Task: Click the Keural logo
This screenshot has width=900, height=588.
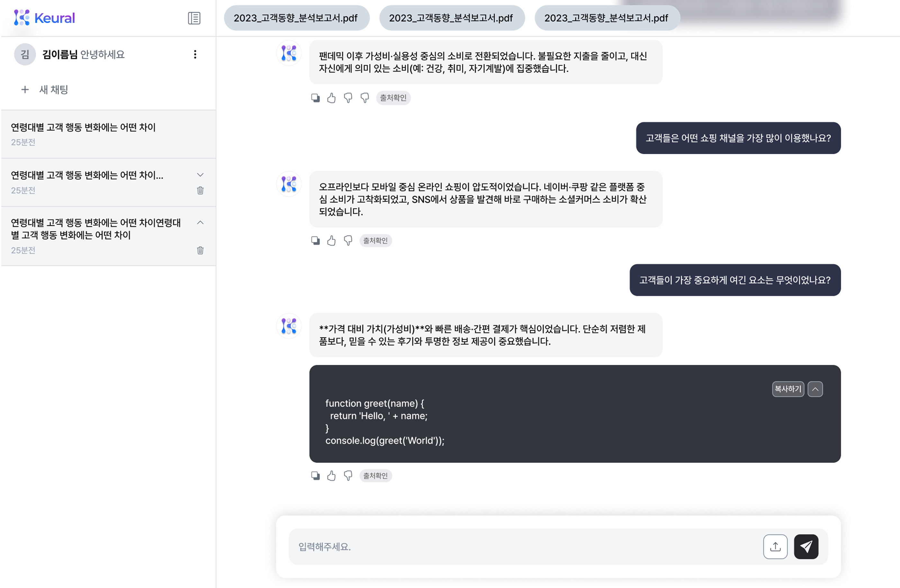Action: pyautogui.click(x=45, y=18)
